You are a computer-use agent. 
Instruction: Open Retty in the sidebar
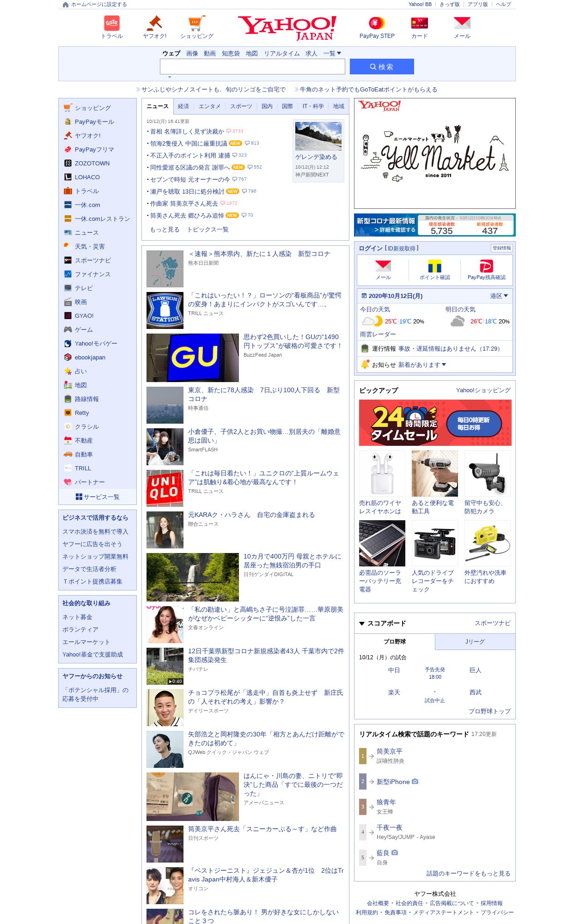[82, 413]
